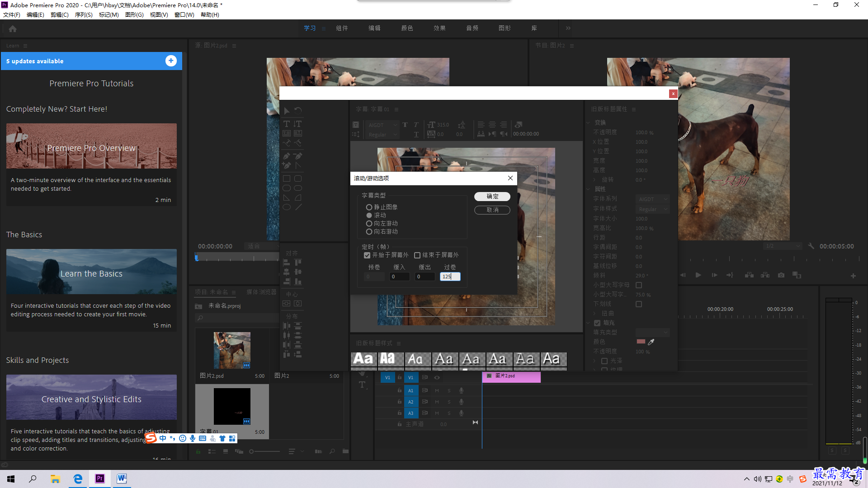
Task: Open playback resolution 1/2 dropdown
Action: pos(783,246)
